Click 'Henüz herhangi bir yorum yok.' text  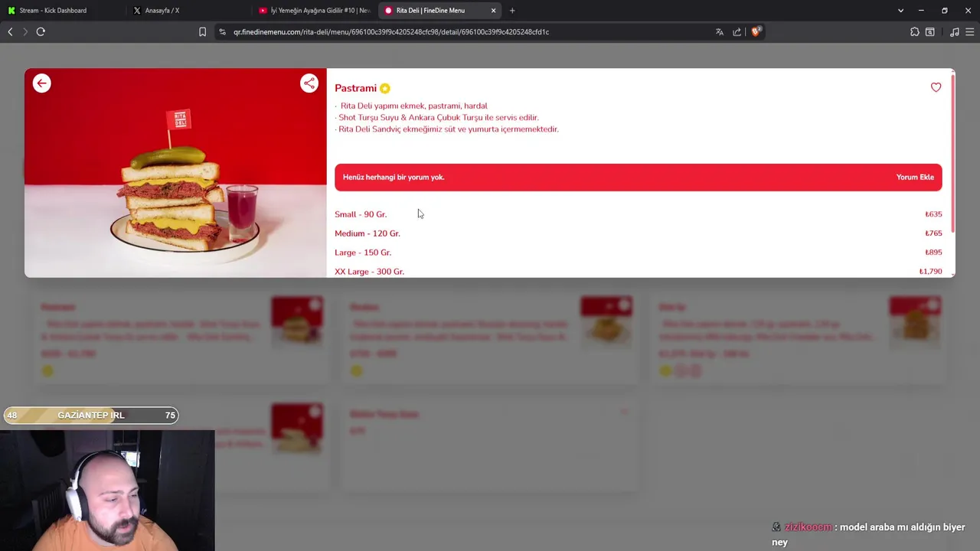pos(394,178)
